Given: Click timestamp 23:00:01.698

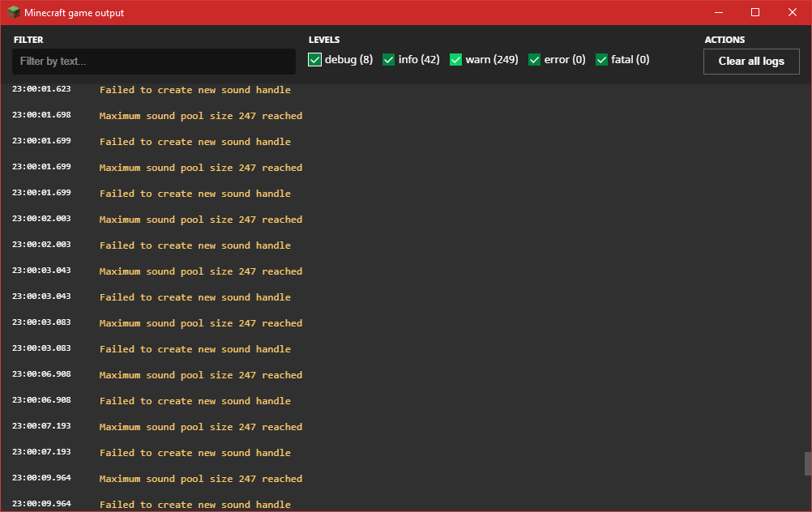Looking at the screenshot, I should (41, 115).
